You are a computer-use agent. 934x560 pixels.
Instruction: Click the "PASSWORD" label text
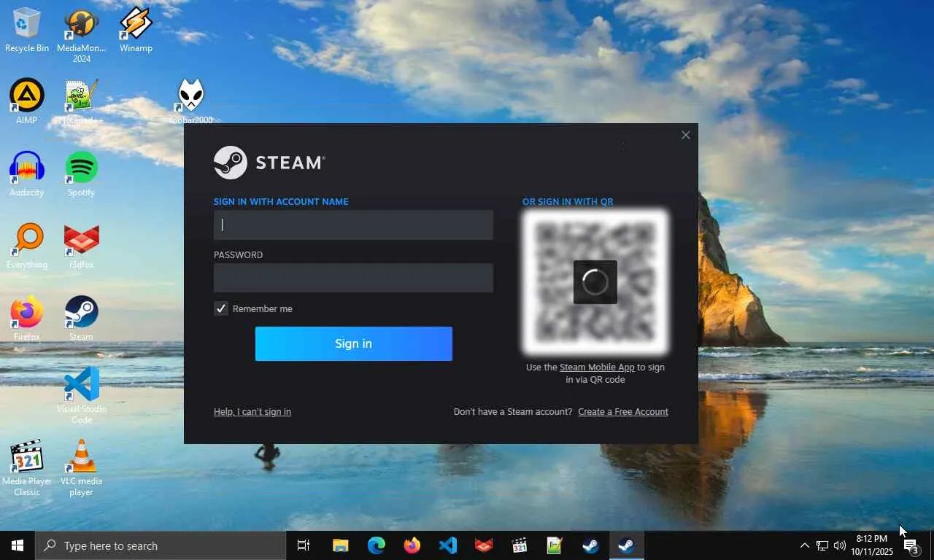pyautogui.click(x=238, y=255)
